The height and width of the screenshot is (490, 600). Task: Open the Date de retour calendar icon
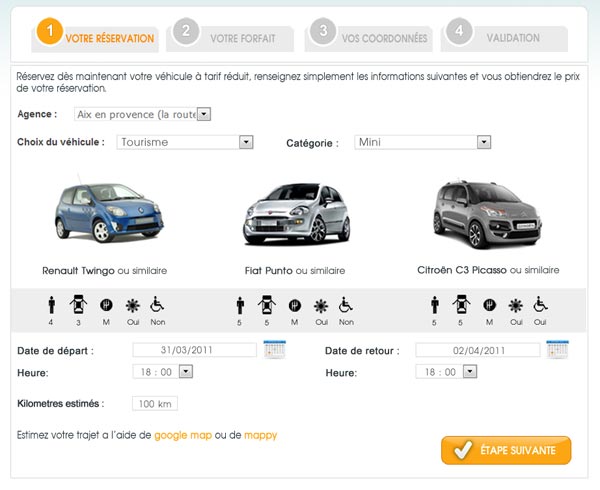(x=557, y=349)
